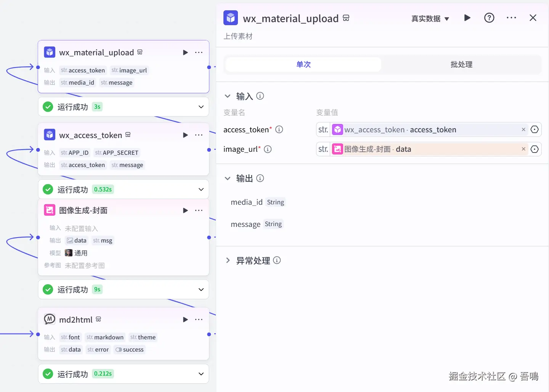The height and width of the screenshot is (392, 549).
Task: Click wx_access_token node cube icon
Action: [50, 135]
